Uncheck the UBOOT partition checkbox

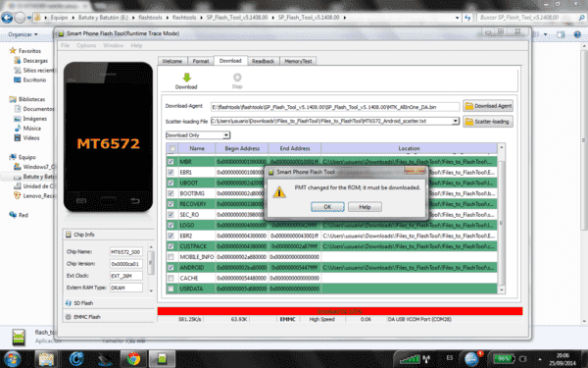pos(171,183)
